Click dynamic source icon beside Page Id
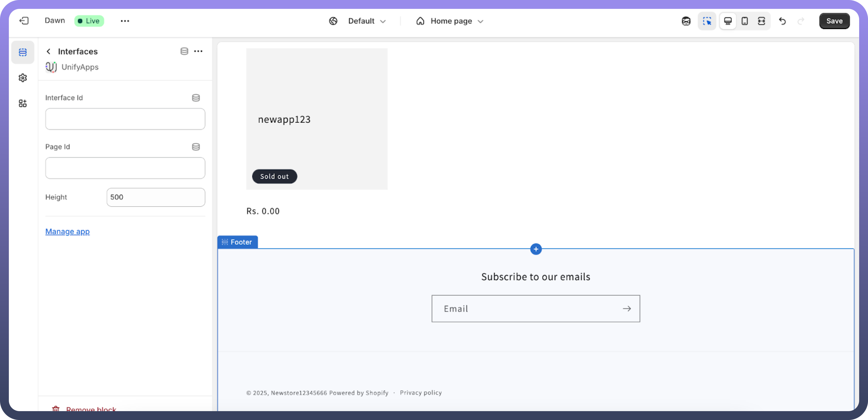 [196, 147]
